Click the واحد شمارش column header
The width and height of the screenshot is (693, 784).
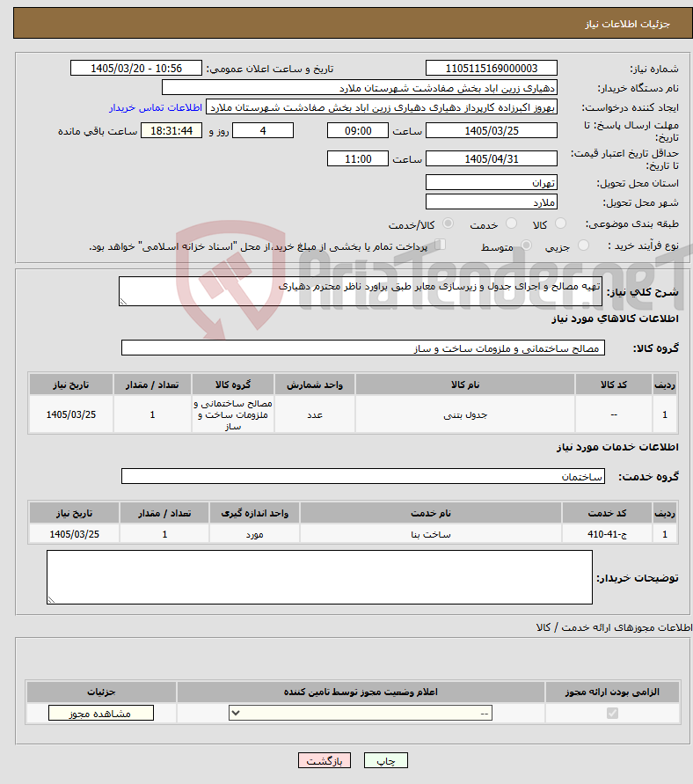coord(314,385)
